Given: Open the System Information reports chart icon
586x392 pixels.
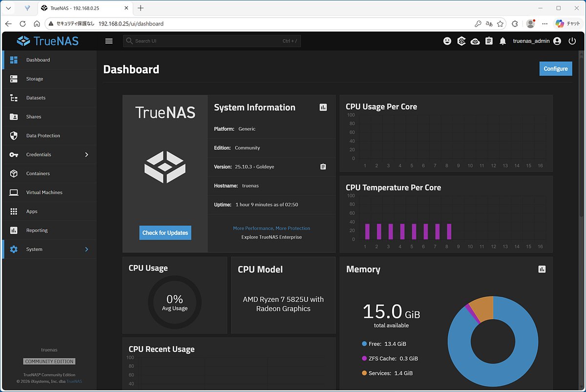Looking at the screenshot, I should point(323,107).
